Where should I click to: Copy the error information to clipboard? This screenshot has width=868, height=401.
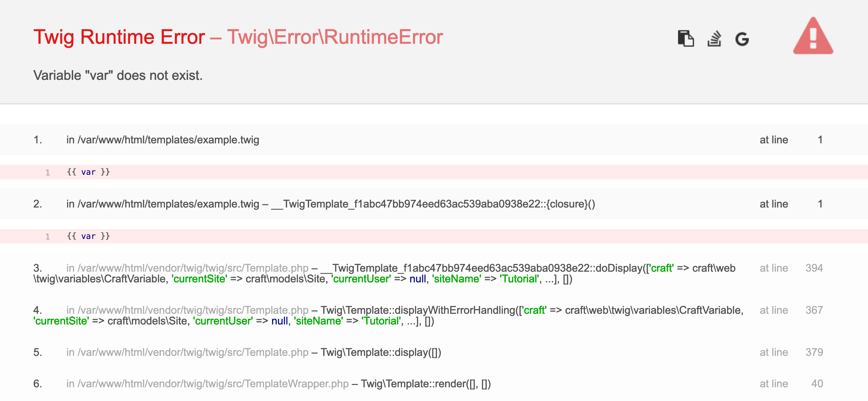click(x=686, y=39)
